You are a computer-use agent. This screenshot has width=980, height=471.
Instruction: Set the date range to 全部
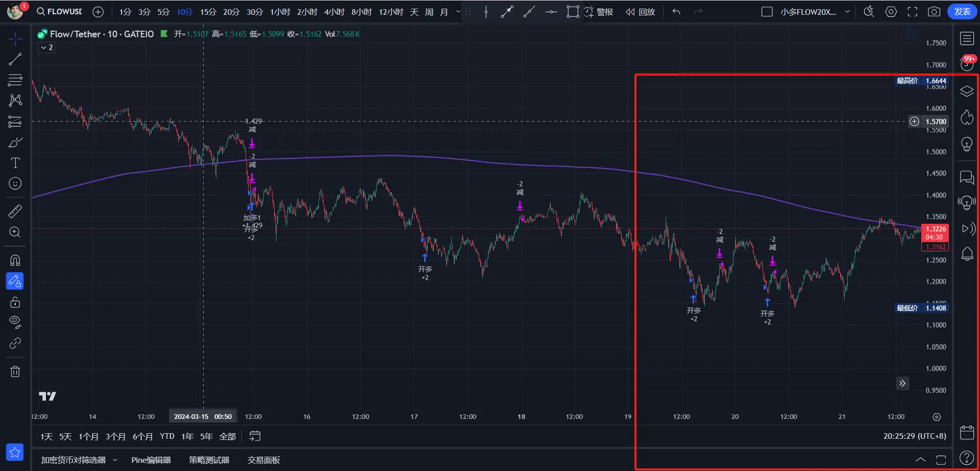point(228,436)
